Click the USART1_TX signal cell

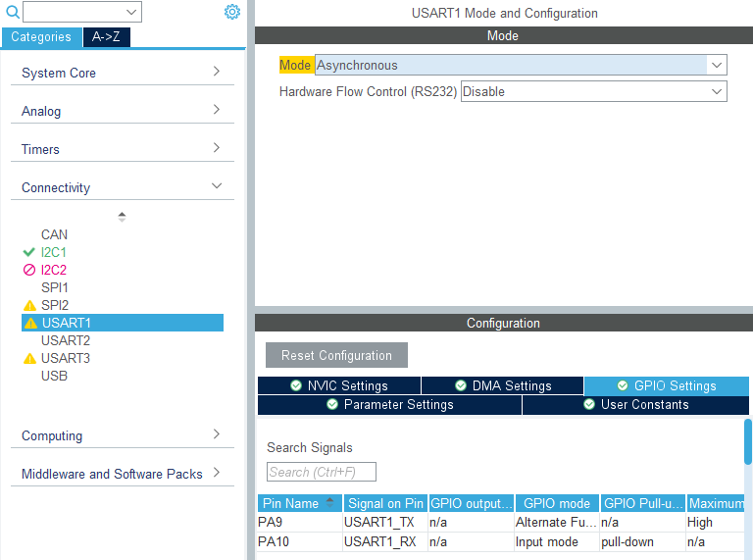(385, 522)
